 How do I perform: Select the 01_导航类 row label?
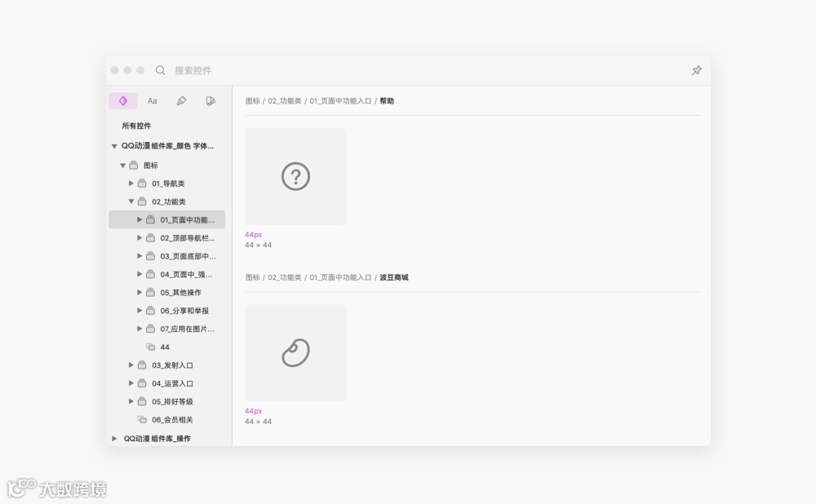click(168, 183)
